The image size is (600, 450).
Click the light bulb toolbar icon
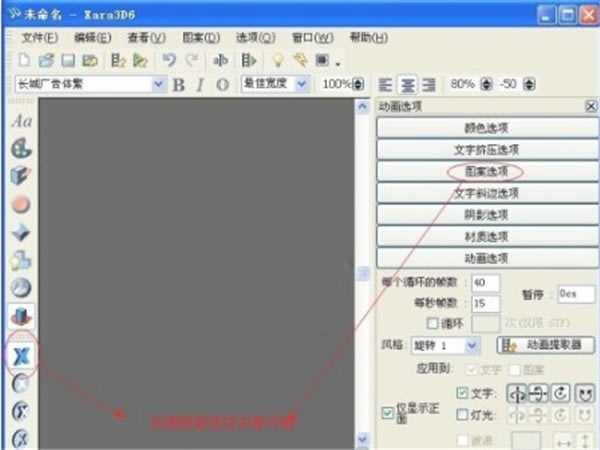pos(278,60)
